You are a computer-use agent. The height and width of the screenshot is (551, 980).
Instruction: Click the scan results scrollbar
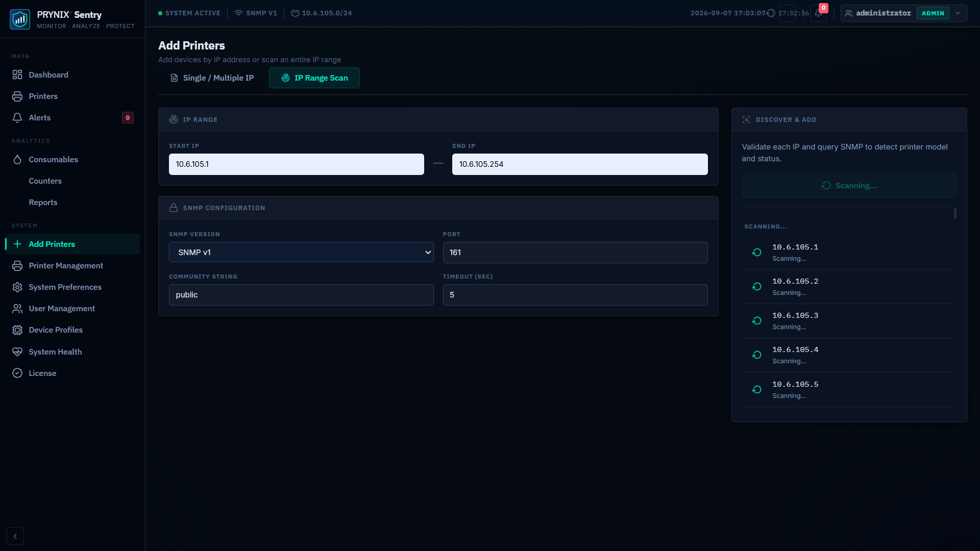point(955,213)
